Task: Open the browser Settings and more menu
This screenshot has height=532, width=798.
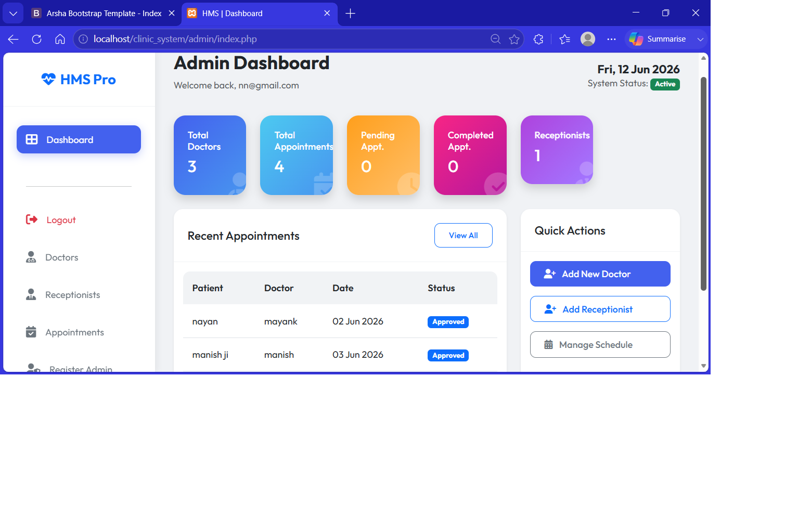Action: pyautogui.click(x=611, y=39)
